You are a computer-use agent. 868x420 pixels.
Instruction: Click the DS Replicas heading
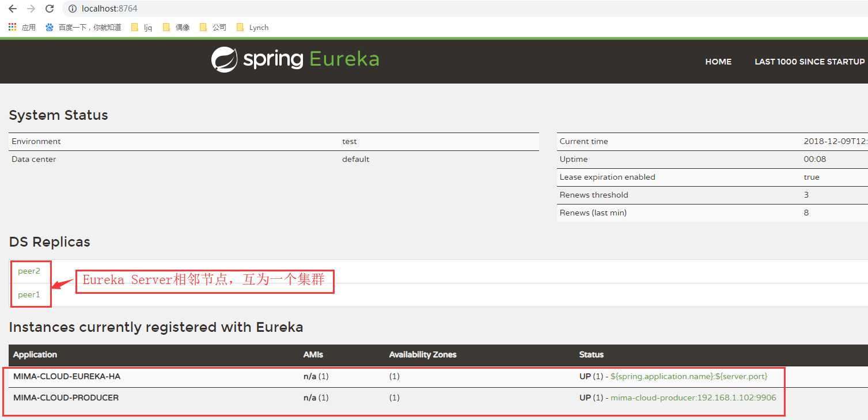coord(50,242)
